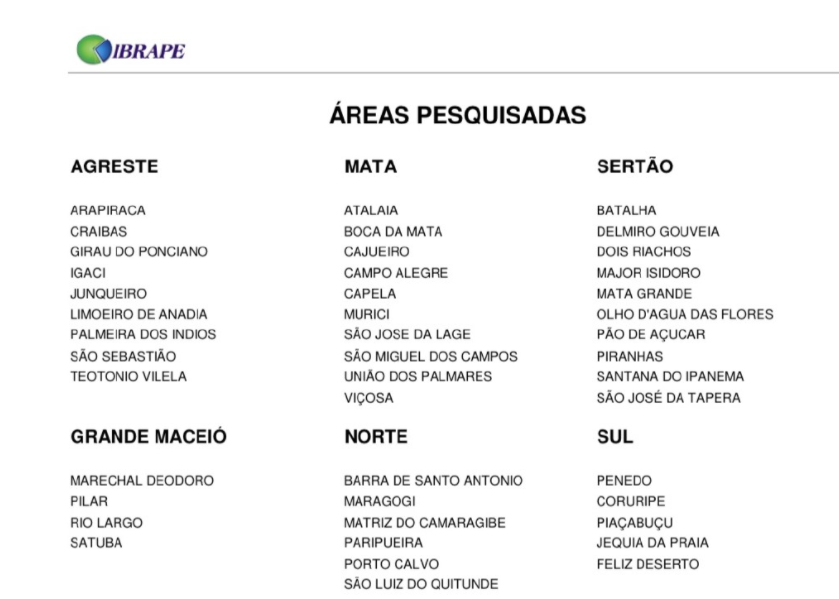Select the AGRESTE region heading
The width and height of the screenshot is (839, 599).
(114, 168)
